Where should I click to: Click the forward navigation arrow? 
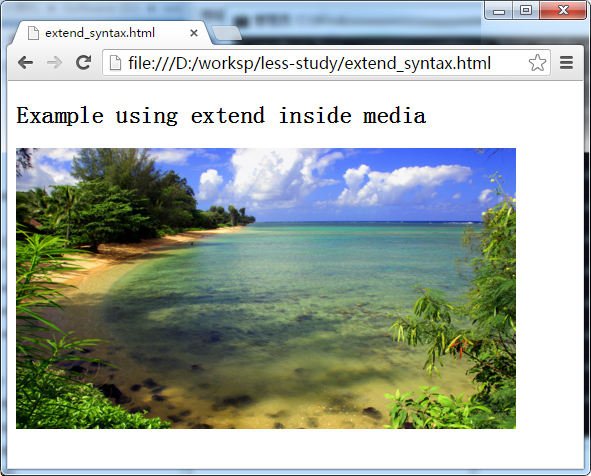(x=54, y=63)
